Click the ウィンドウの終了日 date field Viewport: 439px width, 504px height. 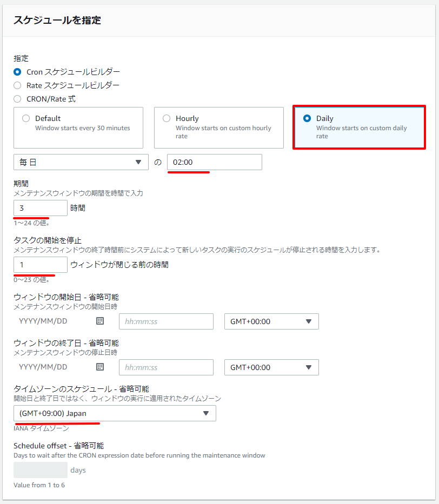tap(53, 367)
